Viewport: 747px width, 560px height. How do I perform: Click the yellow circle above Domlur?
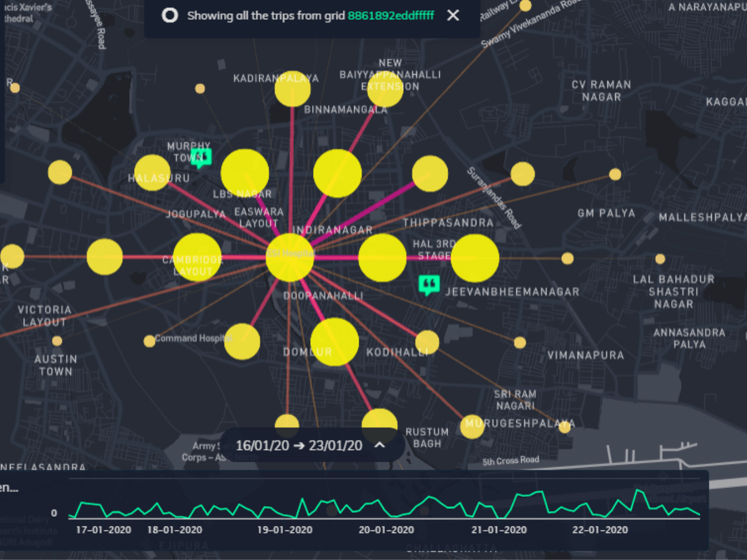point(335,341)
